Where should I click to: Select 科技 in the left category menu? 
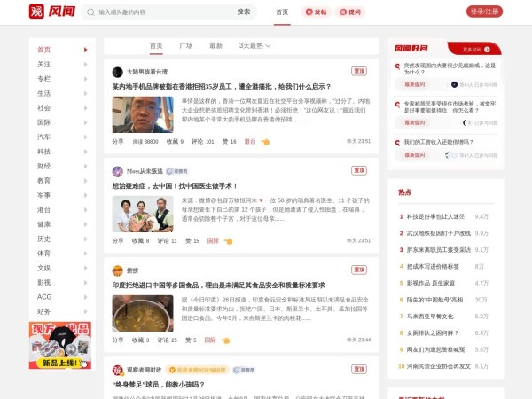click(44, 151)
